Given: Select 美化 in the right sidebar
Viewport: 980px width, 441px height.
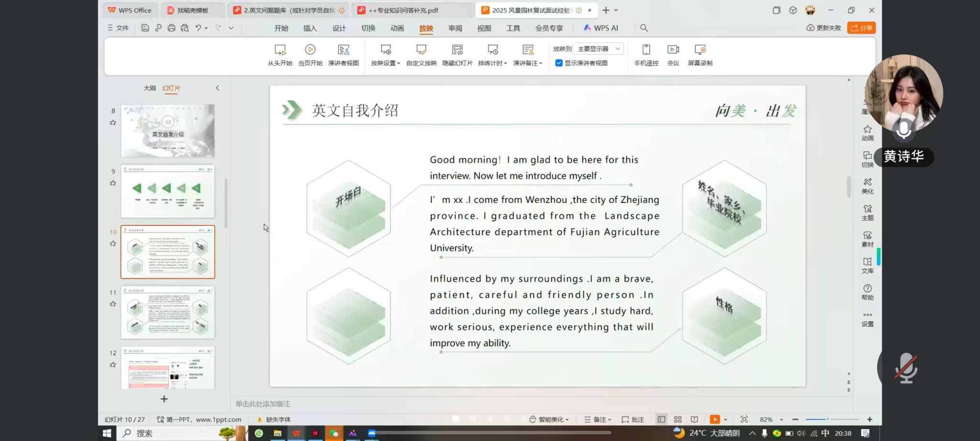Looking at the screenshot, I should point(868,185).
